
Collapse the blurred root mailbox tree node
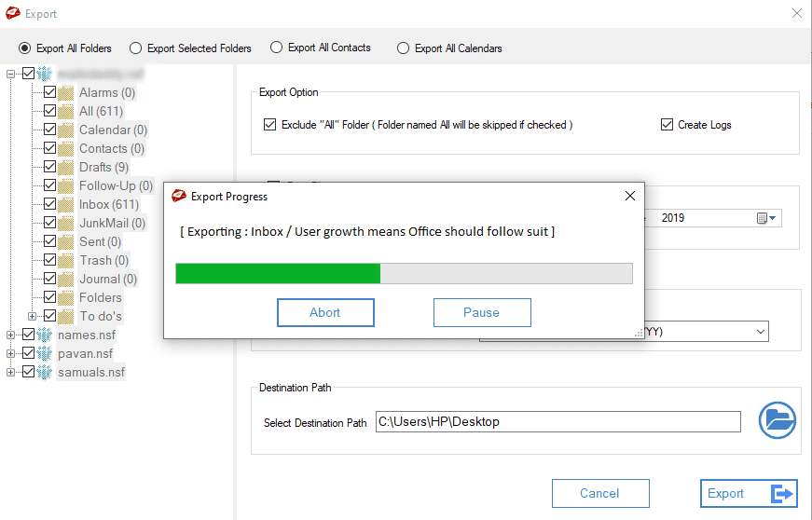click(10, 74)
